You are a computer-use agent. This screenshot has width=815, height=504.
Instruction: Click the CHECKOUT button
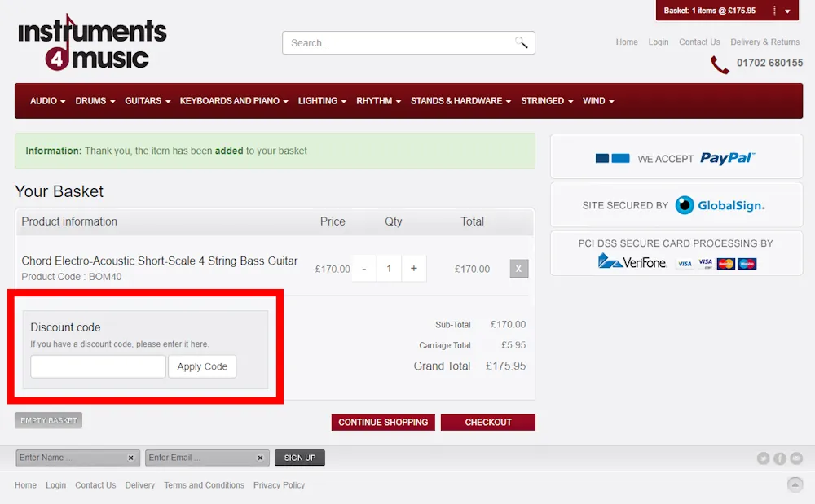[488, 423]
